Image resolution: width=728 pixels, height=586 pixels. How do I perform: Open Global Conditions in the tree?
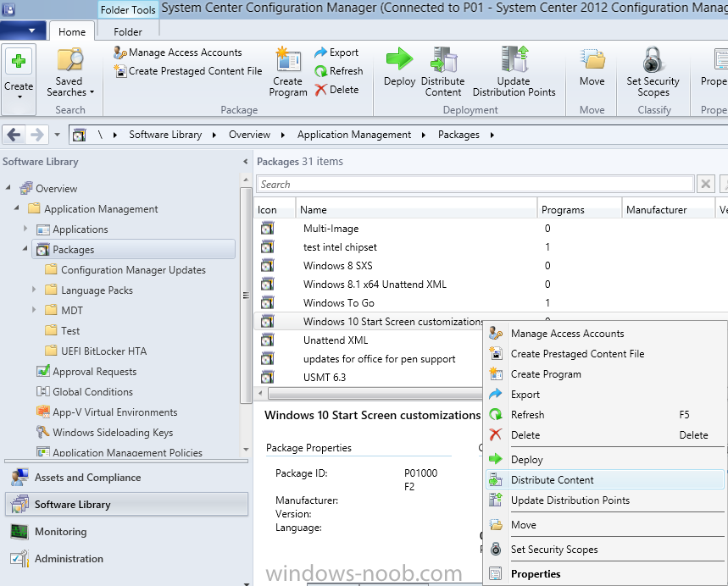[x=85, y=392]
